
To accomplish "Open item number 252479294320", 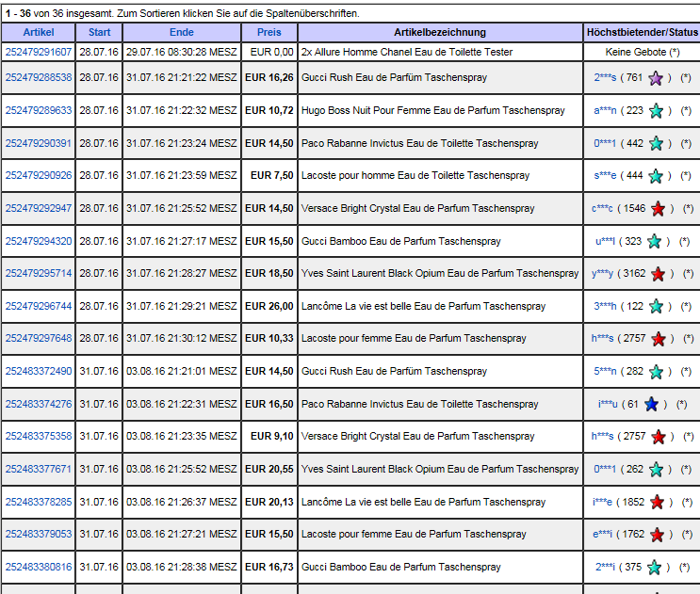I will click(x=39, y=241).
